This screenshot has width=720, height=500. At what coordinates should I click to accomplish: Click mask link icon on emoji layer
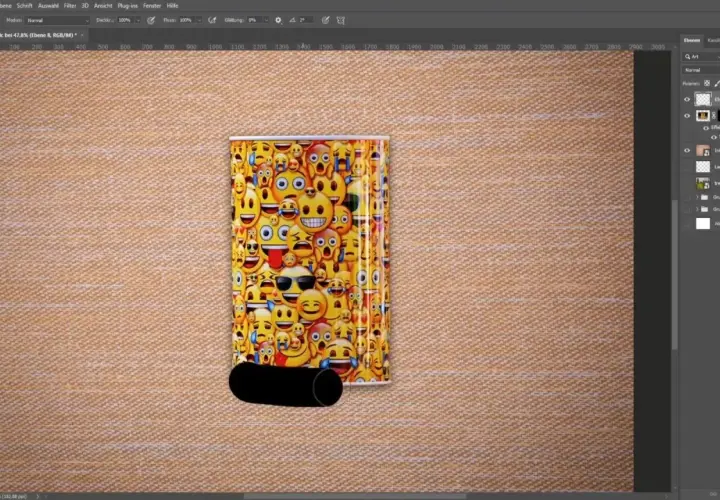click(x=714, y=115)
